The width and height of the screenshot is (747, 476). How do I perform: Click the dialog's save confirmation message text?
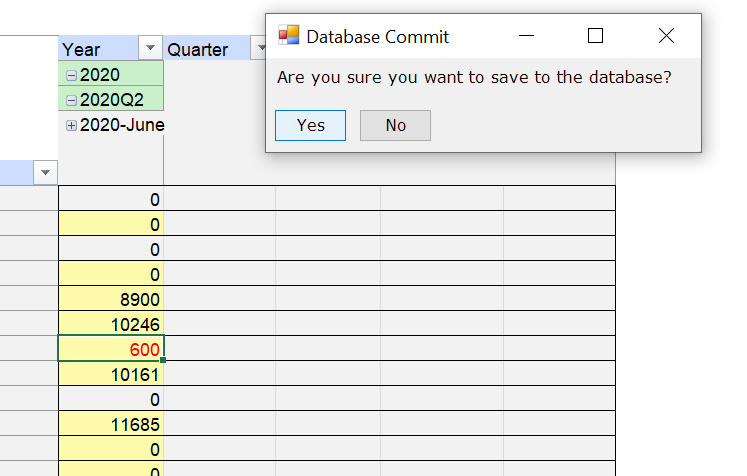pos(474,77)
